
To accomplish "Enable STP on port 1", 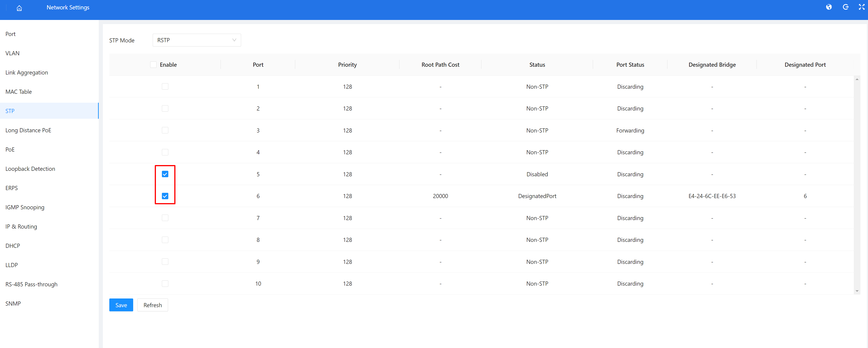I will tap(165, 86).
